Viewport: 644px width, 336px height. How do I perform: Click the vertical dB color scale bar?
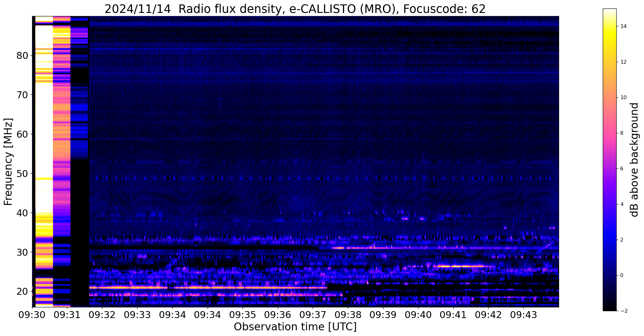tap(609, 160)
